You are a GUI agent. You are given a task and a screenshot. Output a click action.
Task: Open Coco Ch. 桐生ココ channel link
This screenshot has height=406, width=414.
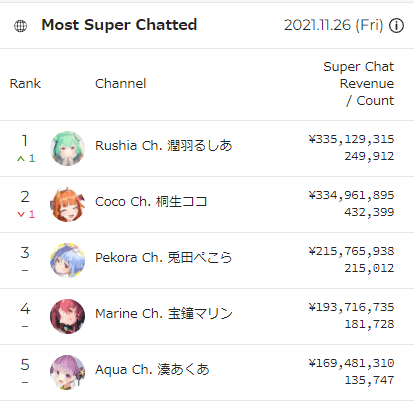[151, 202]
